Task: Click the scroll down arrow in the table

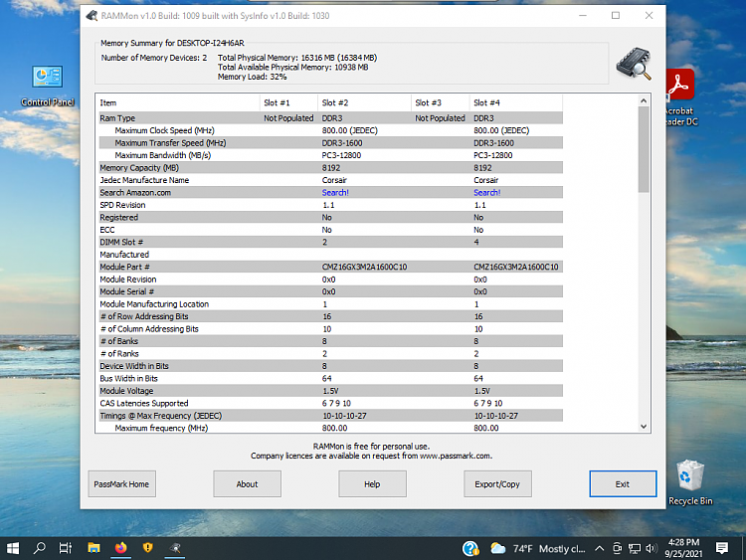Action: coord(644,427)
